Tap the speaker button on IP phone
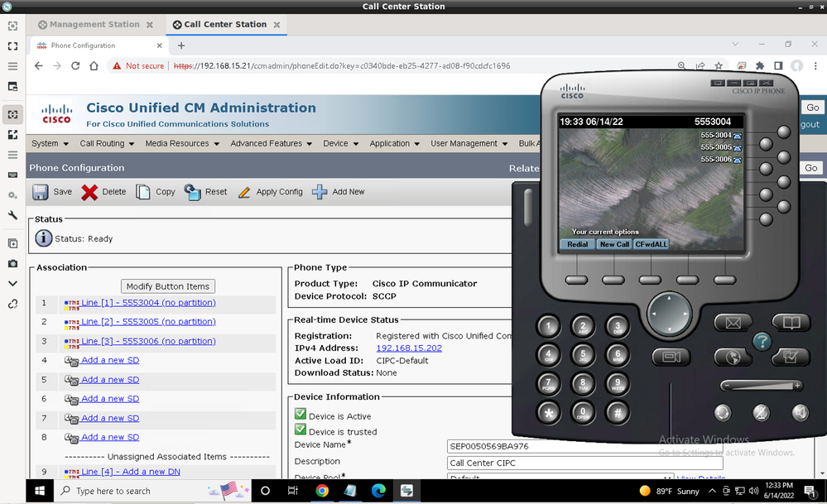The width and height of the screenshot is (827, 504). coord(801,412)
